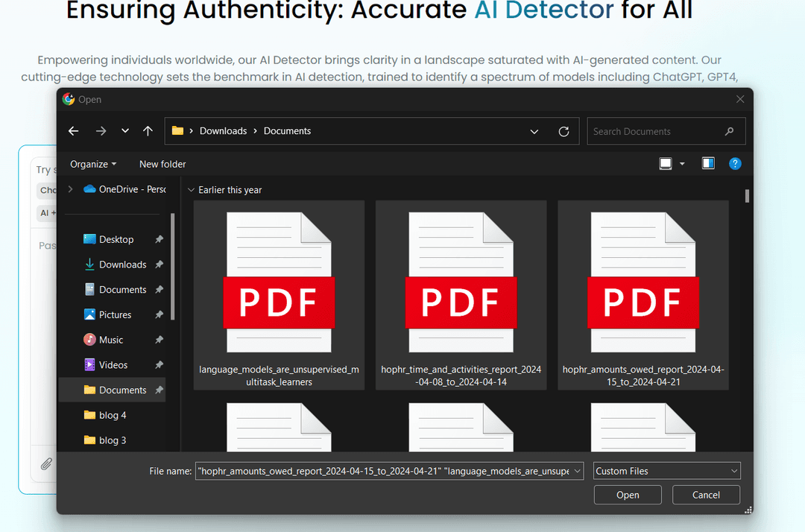Open Downloads in the navigation pane
Image resolution: width=805 pixels, height=532 pixels.
click(122, 265)
